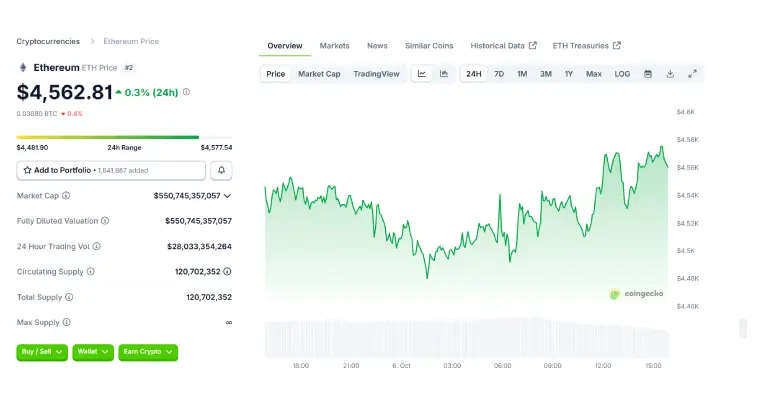
Task: Open the Earn Crypto dropdown
Action: [x=148, y=352]
